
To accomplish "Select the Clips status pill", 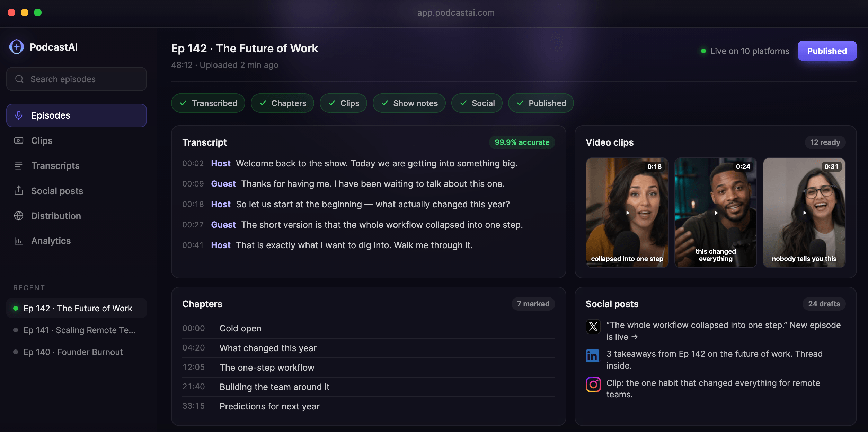I will [x=343, y=103].
